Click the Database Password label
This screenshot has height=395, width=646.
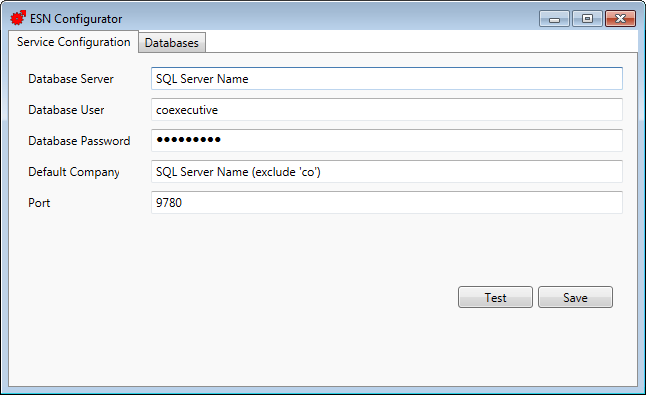coord(79,141)
